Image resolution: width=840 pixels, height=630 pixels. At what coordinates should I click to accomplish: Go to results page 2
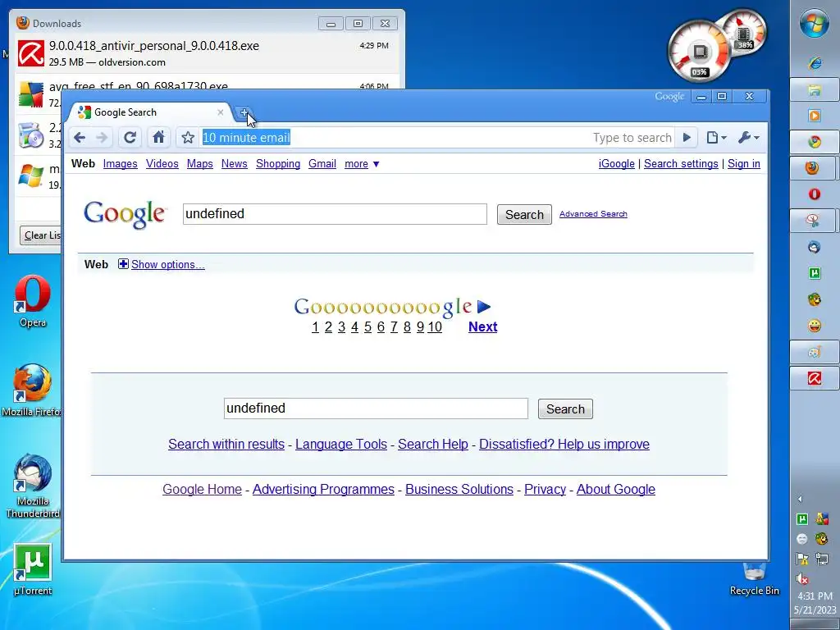(328, 326)
